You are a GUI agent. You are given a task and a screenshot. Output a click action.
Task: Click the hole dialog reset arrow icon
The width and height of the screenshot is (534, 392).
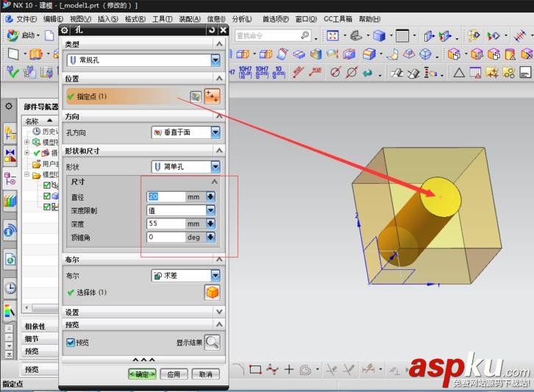click(212, 30)
